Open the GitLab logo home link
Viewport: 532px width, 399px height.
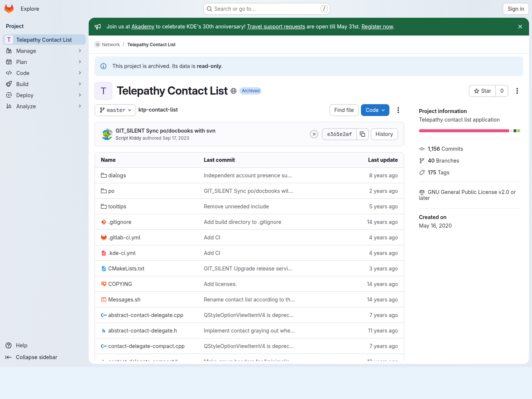[9, 9]
